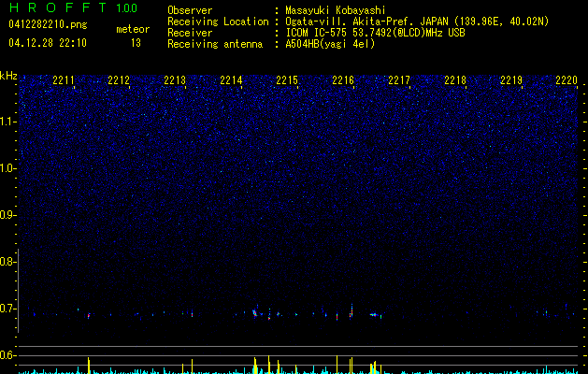
Task: Select the Ogata-vill. Akita-Pref. JAPAN location text
Action: (x=417, y=22)
